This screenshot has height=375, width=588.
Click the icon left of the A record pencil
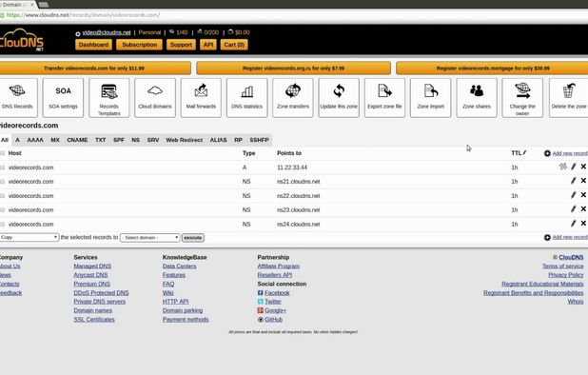563,167
